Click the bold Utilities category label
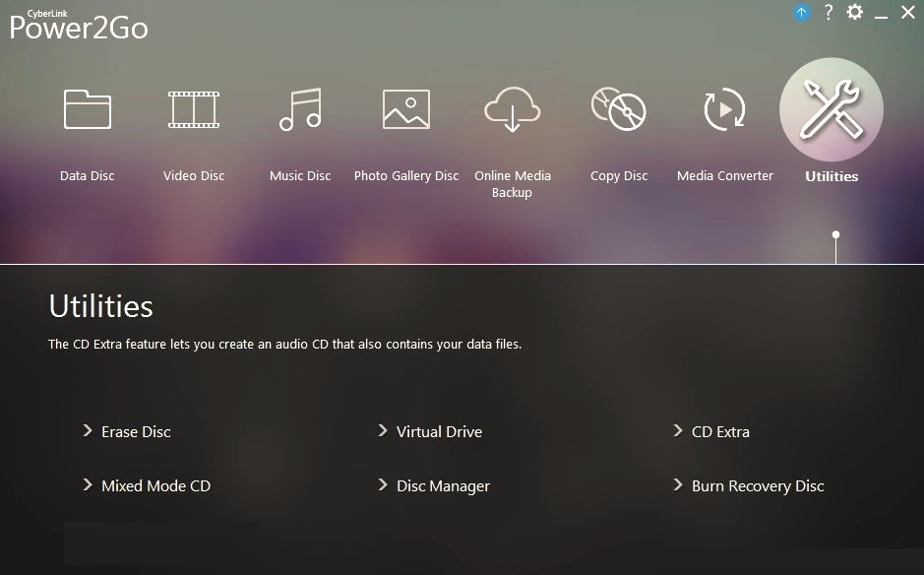Screen dimensions: 924x575 [x=832, y=176]
